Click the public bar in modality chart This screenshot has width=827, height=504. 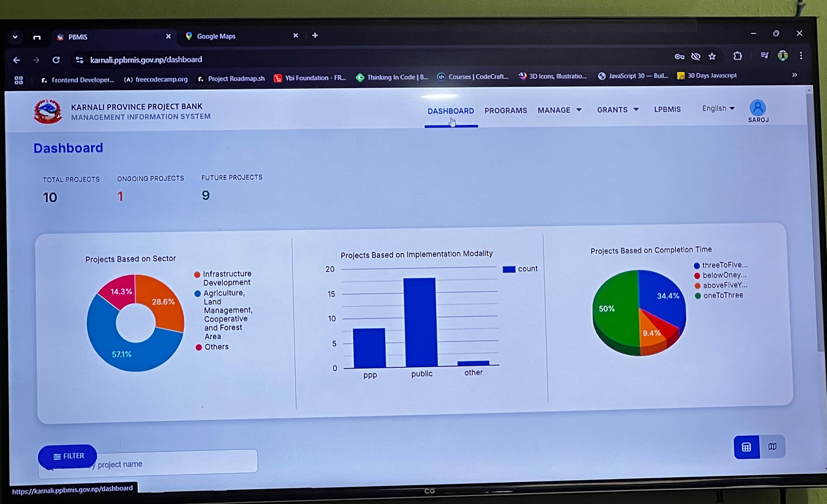point(420,322)
